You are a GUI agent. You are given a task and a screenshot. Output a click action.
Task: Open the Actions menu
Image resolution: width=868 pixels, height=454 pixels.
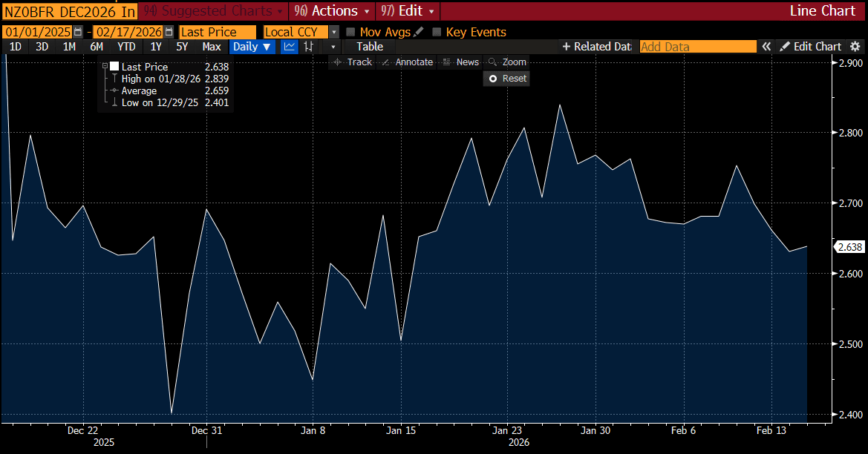point(333,11)
